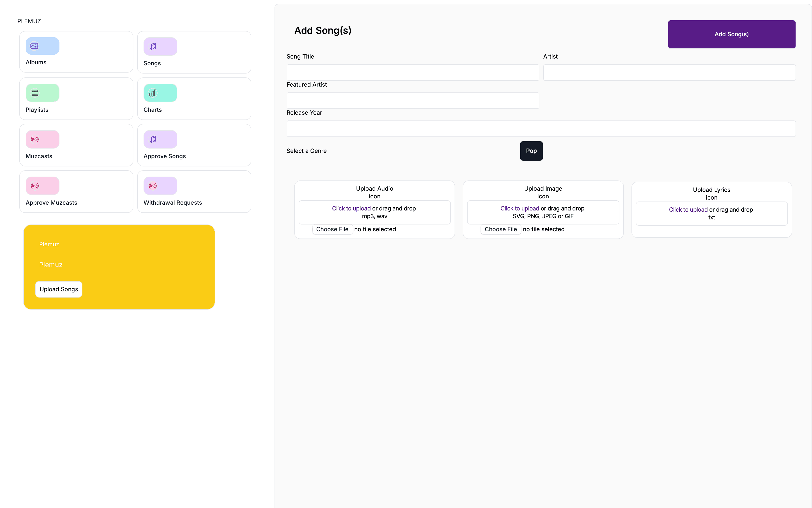Click the large Plemuz text in yellow card
The height and width of the screenshot is (508, 812).
click(x=51, y=265)
